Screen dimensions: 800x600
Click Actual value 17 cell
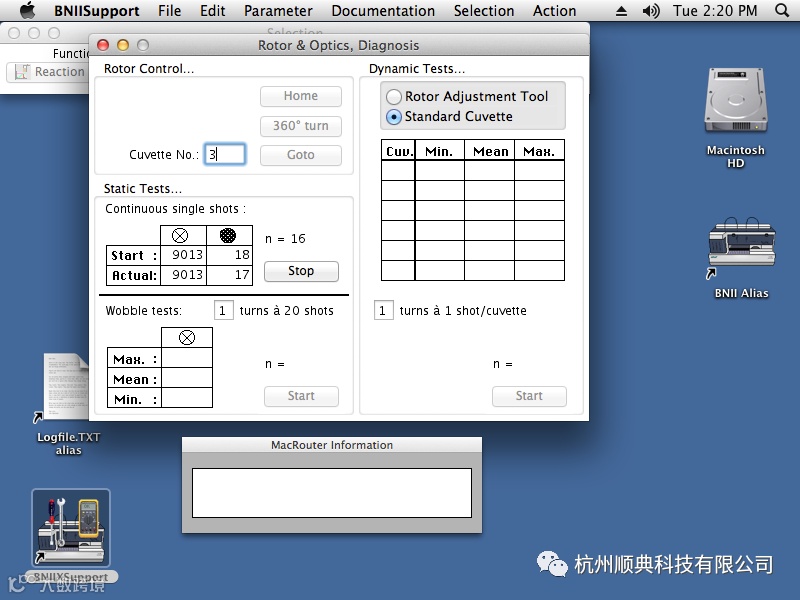tap(230, 275)
